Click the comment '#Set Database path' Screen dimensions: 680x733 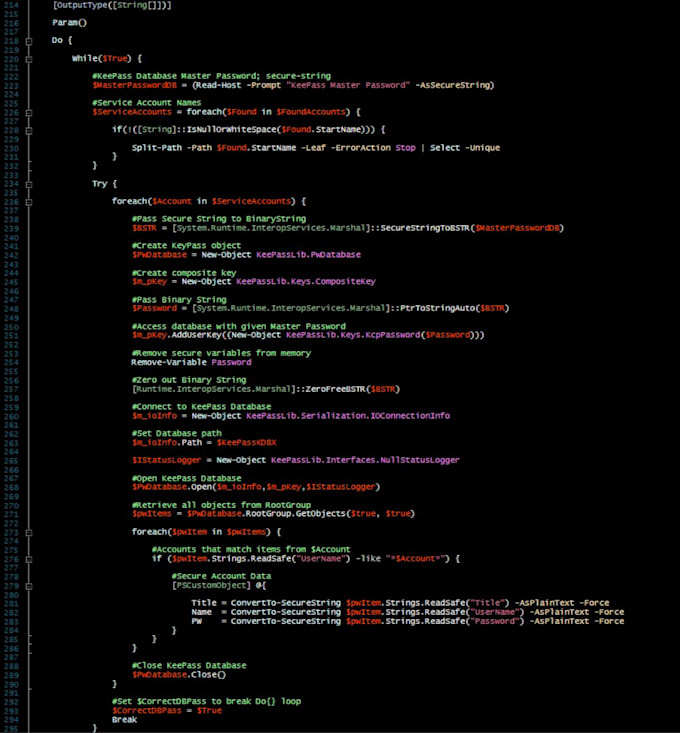[x=177, y=433]
